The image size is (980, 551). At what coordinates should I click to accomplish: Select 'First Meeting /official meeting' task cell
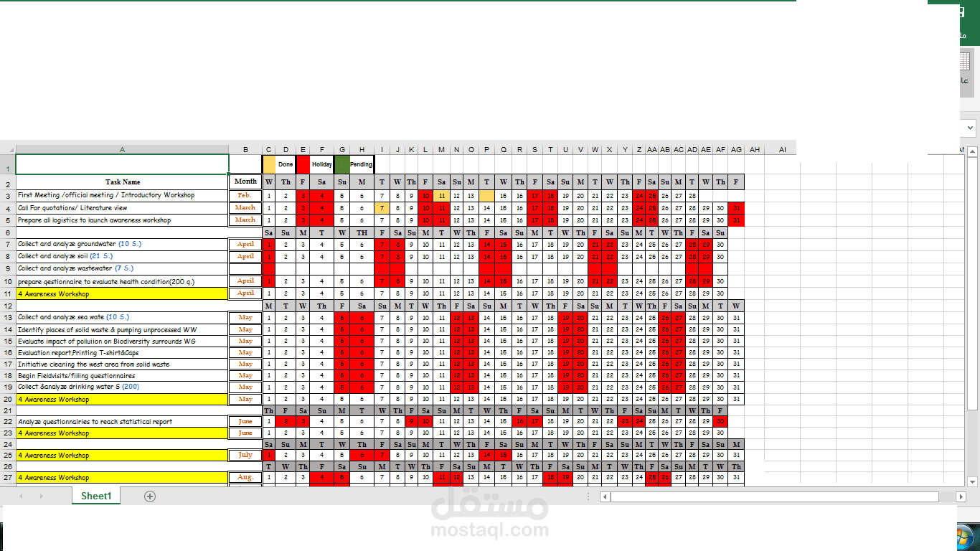(x=122, y=195)
